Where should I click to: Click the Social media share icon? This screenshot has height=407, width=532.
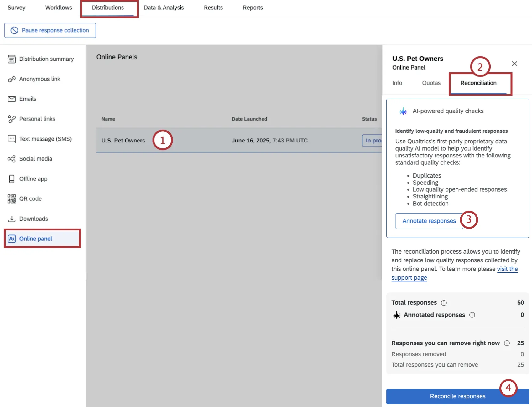pyautogui.click(x=12, y=159)
